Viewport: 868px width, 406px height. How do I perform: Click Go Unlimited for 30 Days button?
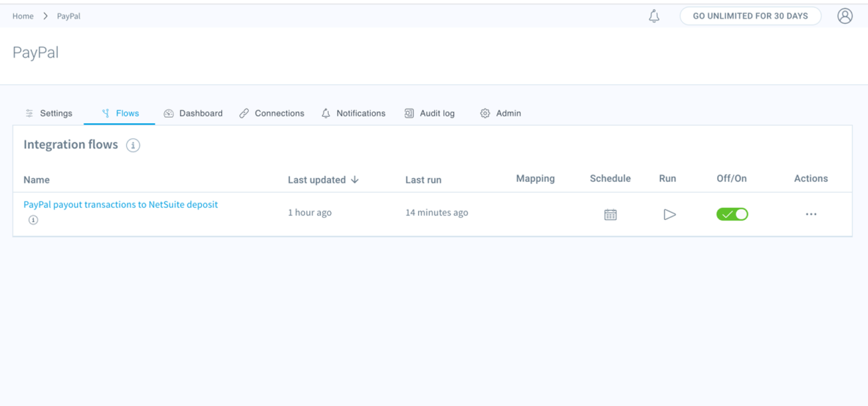pos(750,16)
